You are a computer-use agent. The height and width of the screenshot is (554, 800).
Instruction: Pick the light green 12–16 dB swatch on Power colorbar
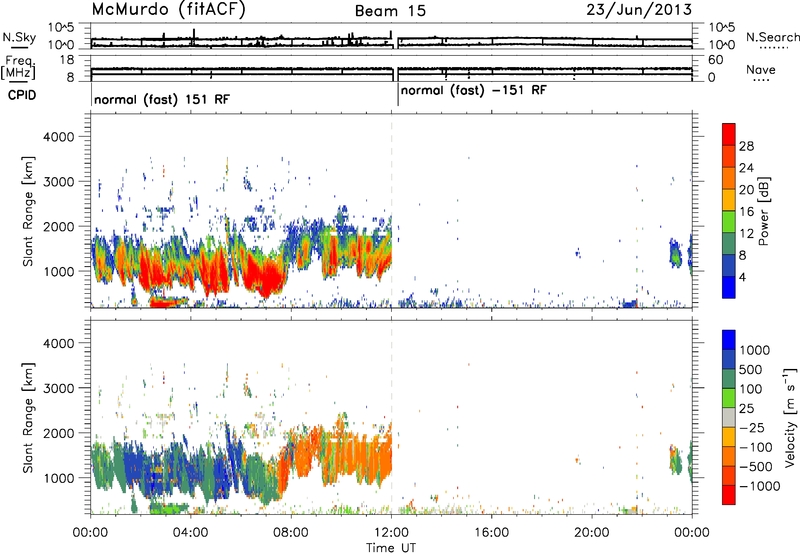click(729, 221)
